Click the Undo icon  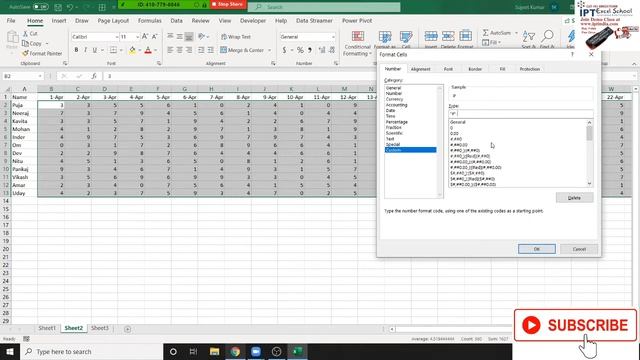pyautogui.click(x=70, y=7)
